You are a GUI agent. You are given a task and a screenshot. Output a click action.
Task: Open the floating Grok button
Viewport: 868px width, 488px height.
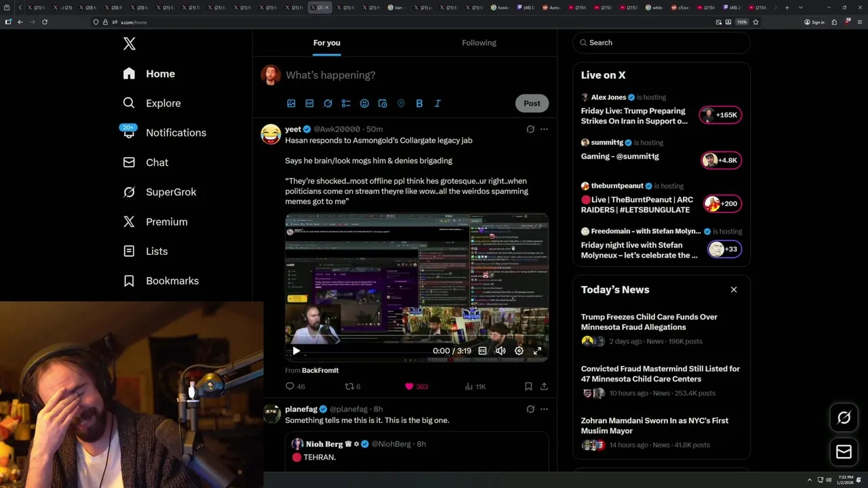[x=844, y=418]
